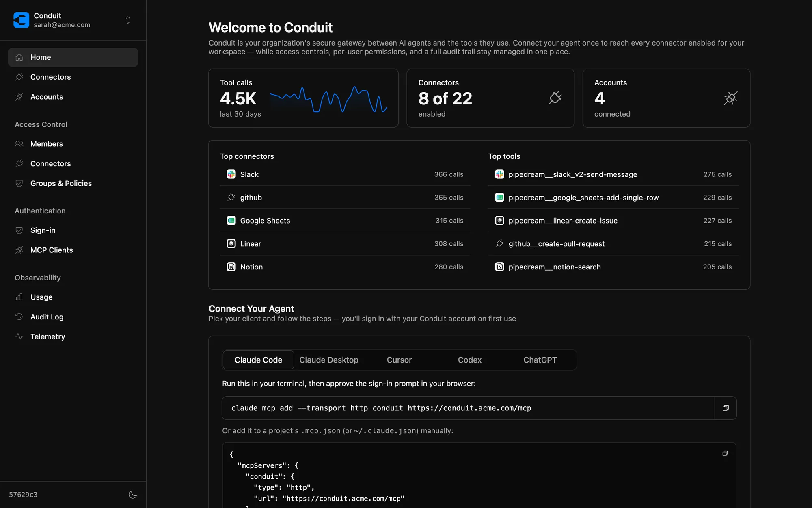Open Groups & Policies
Image resolution: width=812 pixels, height=508 pixels.
pos(73,183)
